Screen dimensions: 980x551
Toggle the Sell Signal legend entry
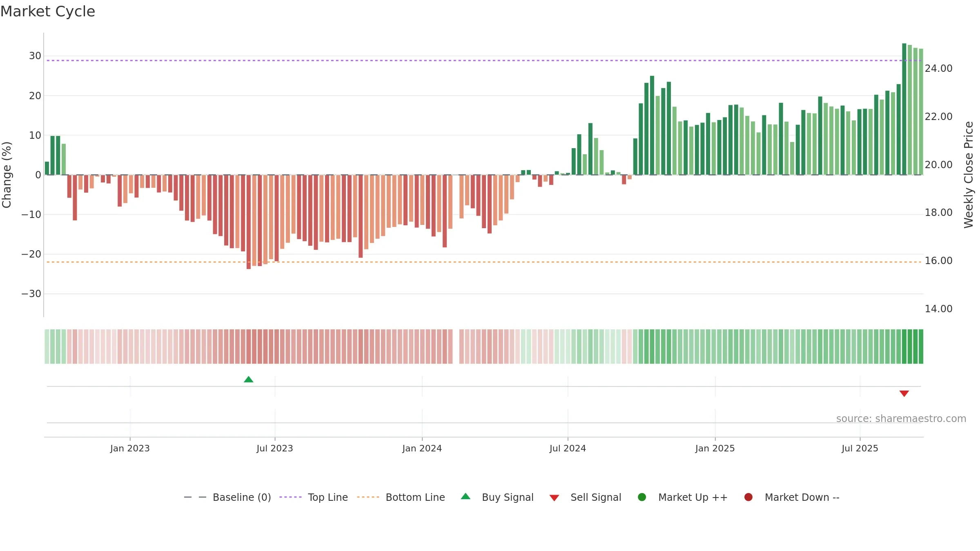tap(585, 497)
